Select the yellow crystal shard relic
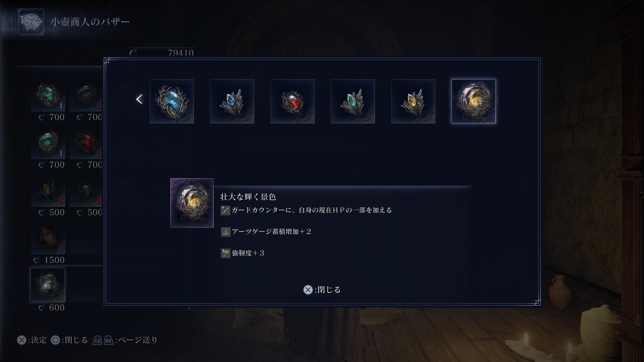Image resolution: width=644 pixels, height=362 pixels. (413, 101)
